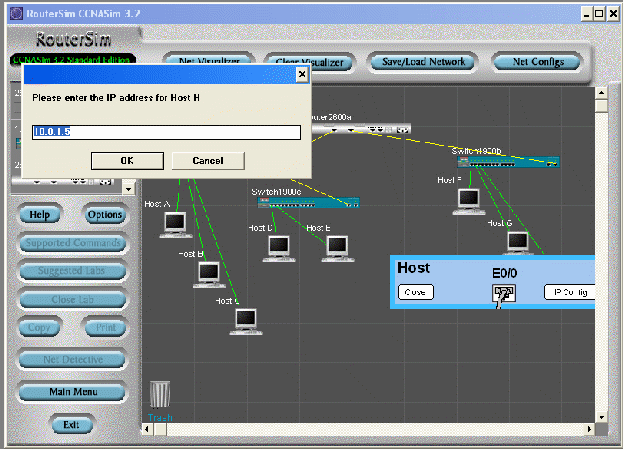The width and height of the screenshot is (624, 450).
Task: Click the Router2600a device
Action: [361, 129]
